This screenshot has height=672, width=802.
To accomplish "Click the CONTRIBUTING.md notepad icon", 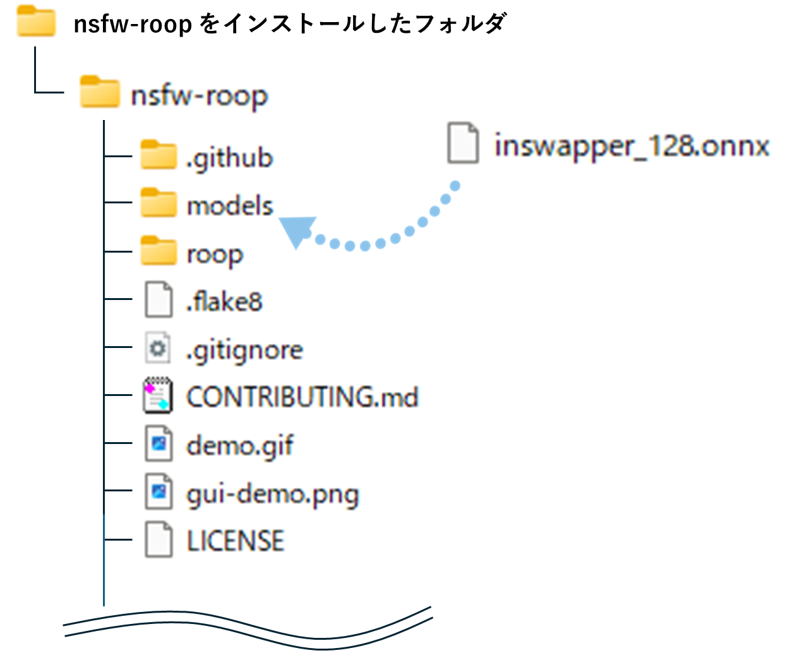I will tap(159, 397).
